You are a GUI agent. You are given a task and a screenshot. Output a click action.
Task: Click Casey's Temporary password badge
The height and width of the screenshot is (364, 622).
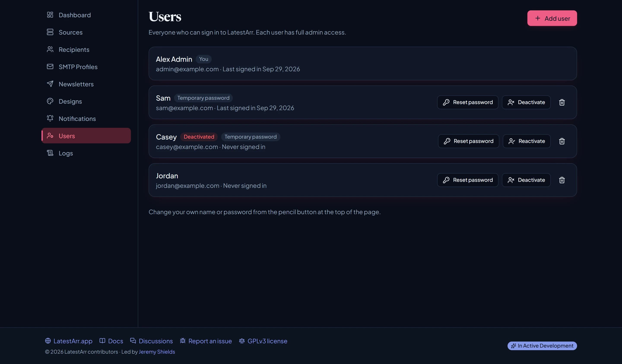[x=250, y=137]
